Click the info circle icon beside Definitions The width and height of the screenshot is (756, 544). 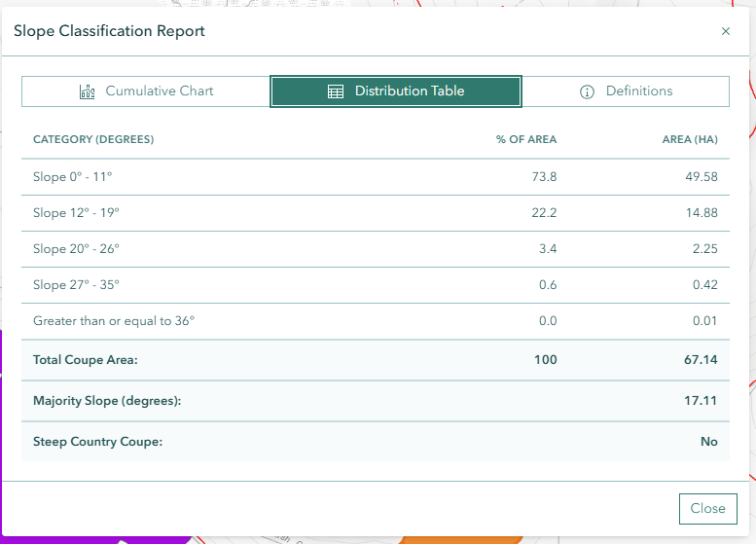pyautogui.click(x=587, y=91)
